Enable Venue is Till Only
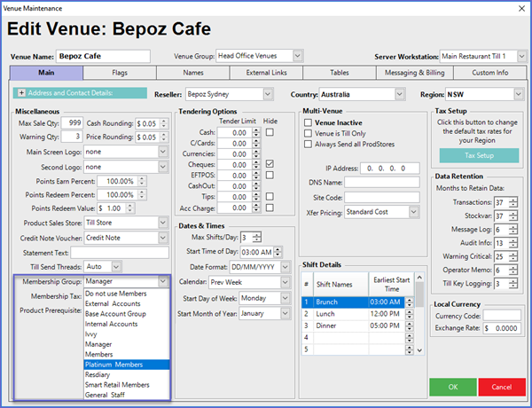Image resolution: width=532 pixels, height=408 pixels. point(308,133)
